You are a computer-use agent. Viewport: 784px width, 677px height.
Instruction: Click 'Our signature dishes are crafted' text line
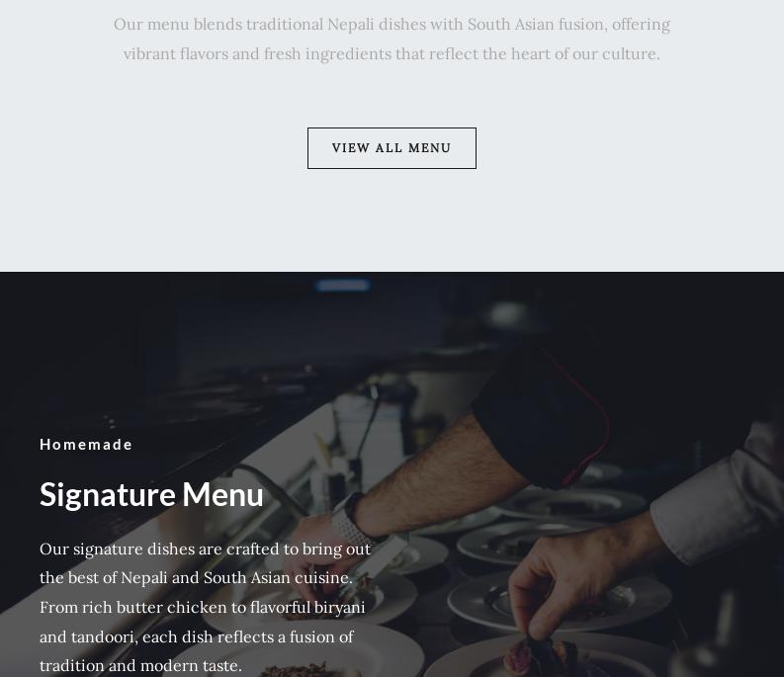click(205, 549)
